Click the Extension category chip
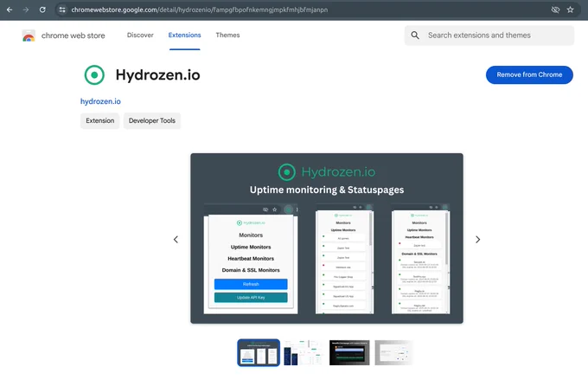588x380 pixels. click(x=99, y=120)
